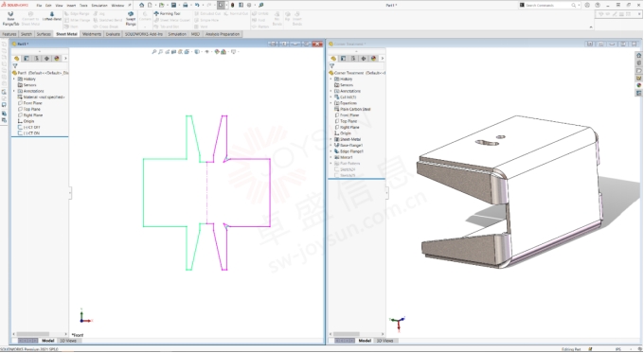This screenshot has width=644, height=353.
Task: Expand the Edge-Flange1 feature in right tree
Action: click(331, 151)
